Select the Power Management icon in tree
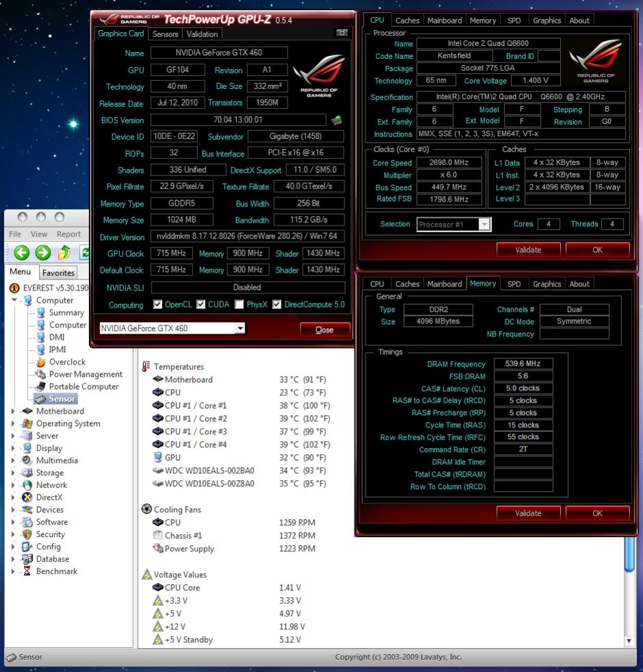 pos(41,374)
